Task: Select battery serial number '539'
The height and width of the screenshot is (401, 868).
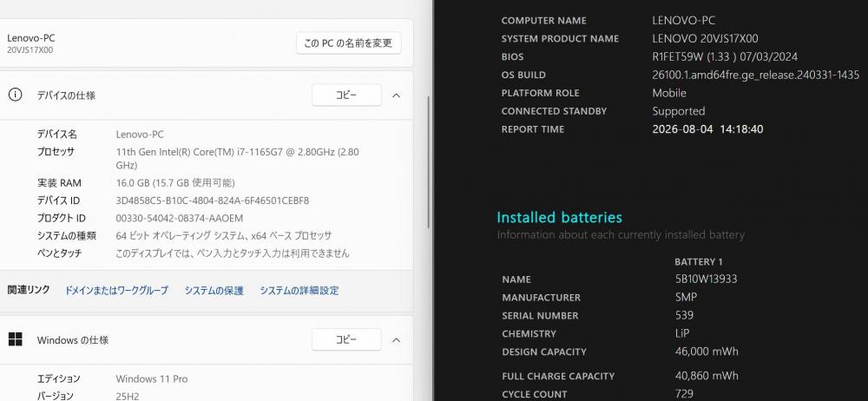Action: pyautogui.click(x=684, y=315)
